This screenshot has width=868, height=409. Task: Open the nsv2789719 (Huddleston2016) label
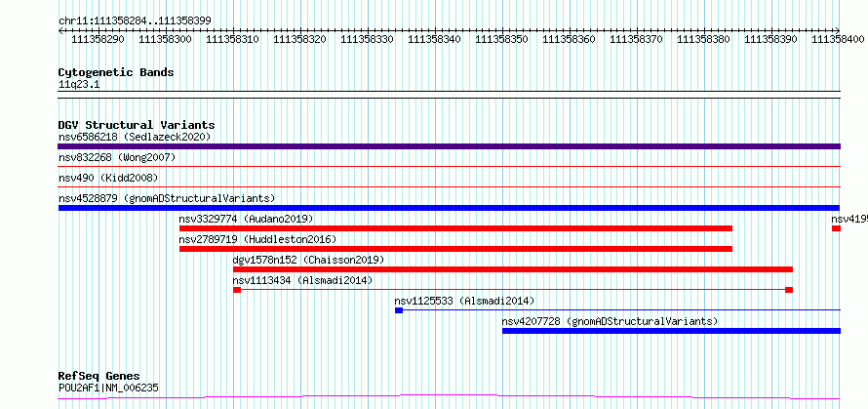pyautogui.click(x=257, y=239)
